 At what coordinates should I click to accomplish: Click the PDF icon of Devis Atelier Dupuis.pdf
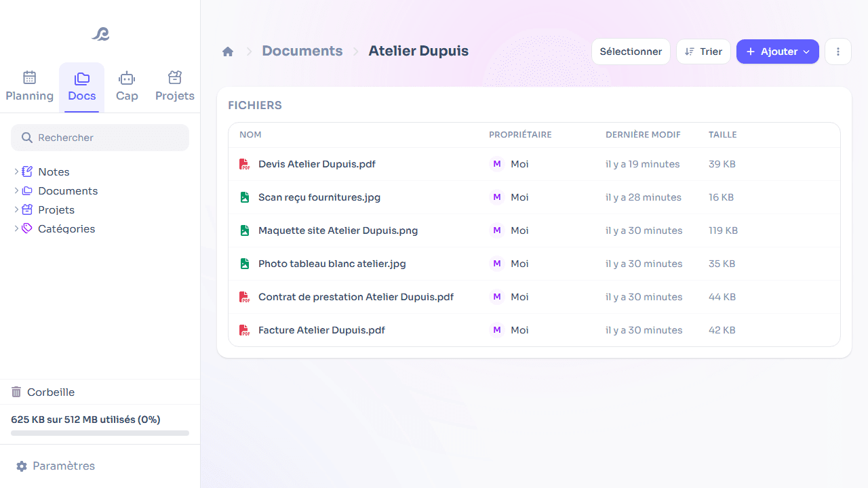[x=245, y=164]
